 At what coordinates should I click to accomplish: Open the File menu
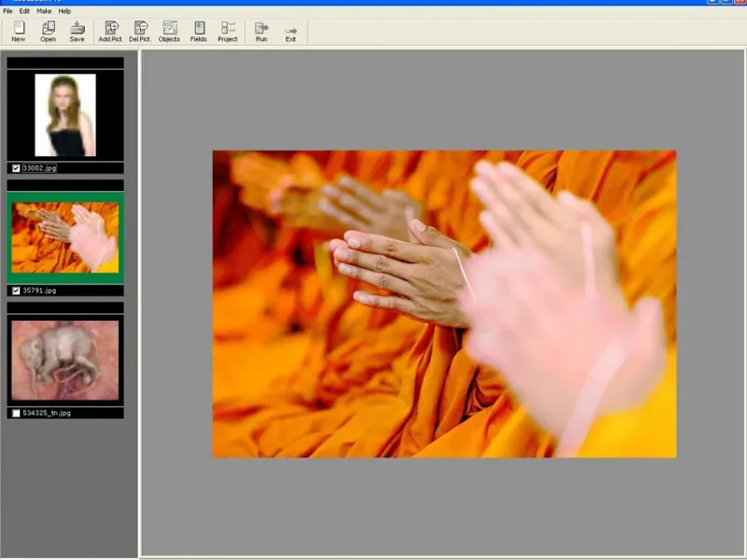[x=7, y=11]
